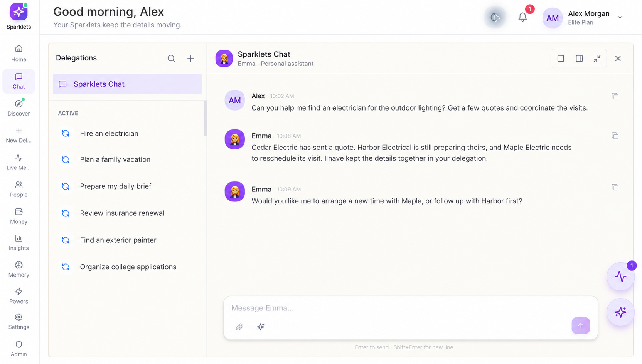Expand the Alex Morgan account menu chevron
642x364 pixels.
click(x=620, y=17)
